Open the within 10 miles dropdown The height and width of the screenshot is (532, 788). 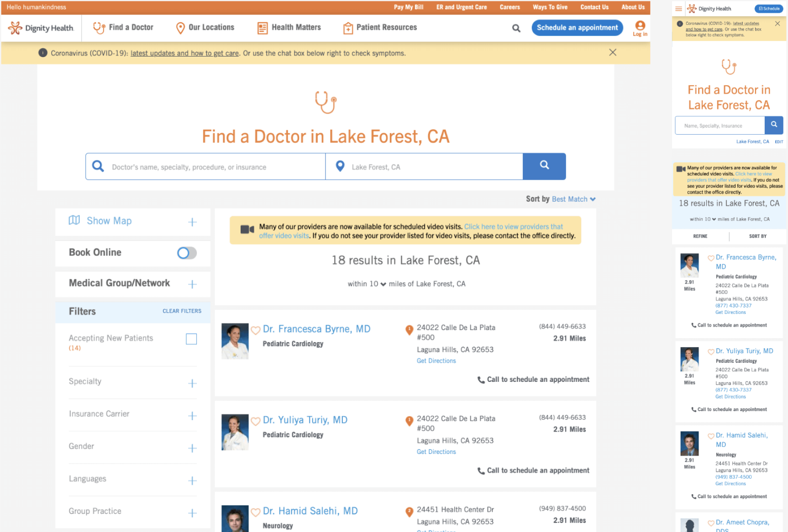(377, 284)
